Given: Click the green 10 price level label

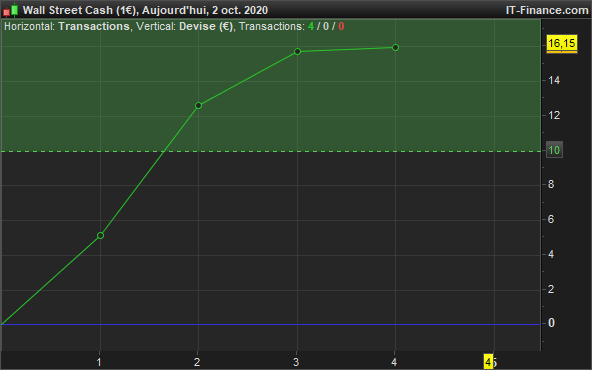Looking at the screenshot, I should (554, 150).
